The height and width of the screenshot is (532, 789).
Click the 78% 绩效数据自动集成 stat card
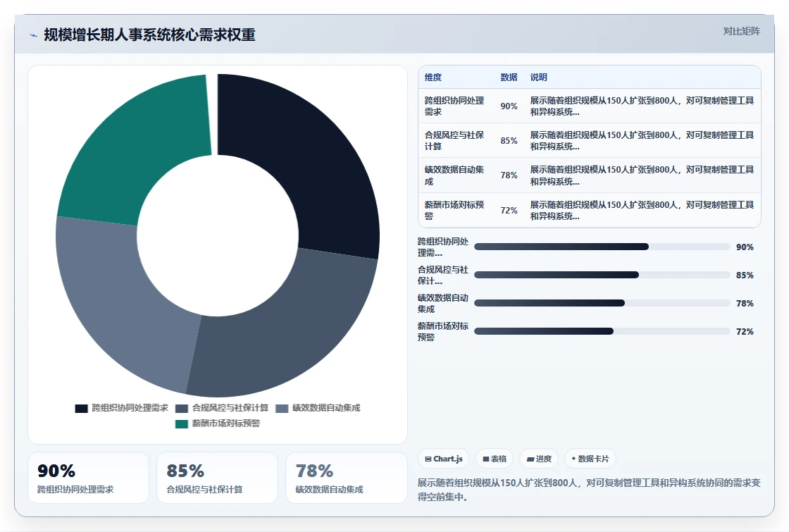pyautogui.click(x=346, y=478)
